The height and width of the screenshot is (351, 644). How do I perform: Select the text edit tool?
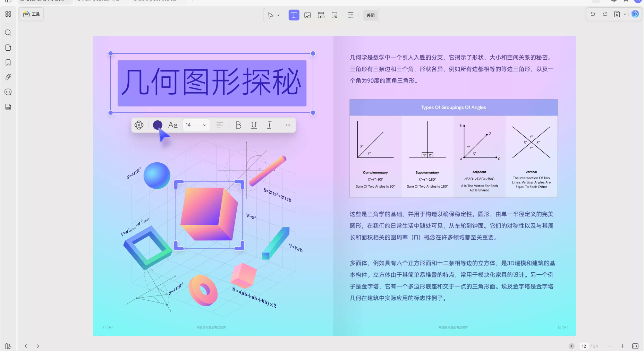click(x=294, y=15)
